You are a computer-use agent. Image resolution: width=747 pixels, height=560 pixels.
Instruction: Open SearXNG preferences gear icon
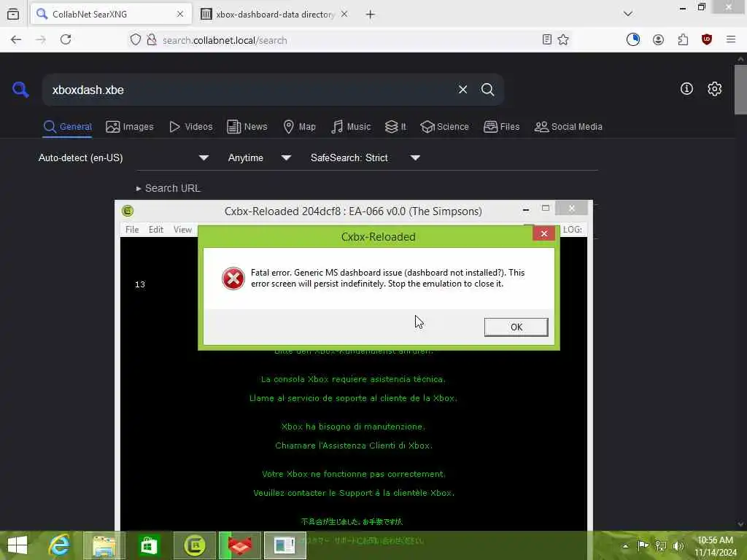715,88
